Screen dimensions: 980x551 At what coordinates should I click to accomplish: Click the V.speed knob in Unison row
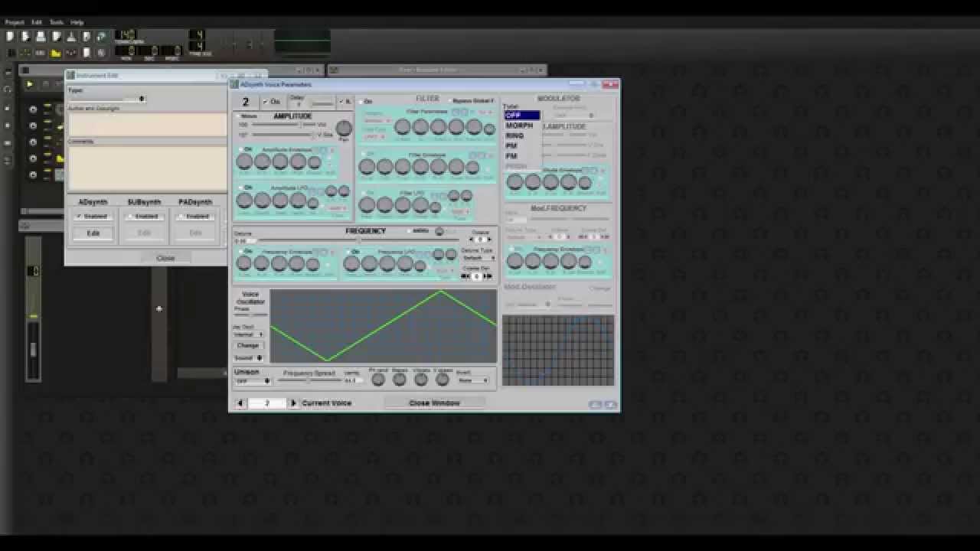443,380
